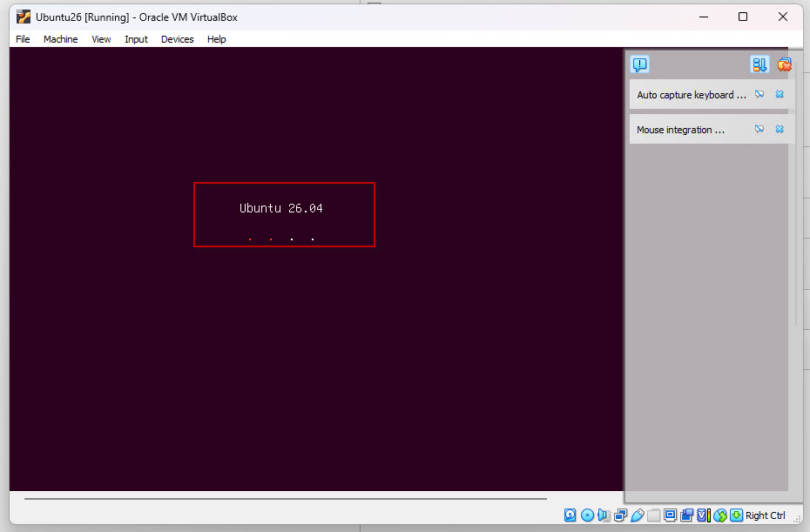Image resolution: width=810 pixels, height=532 pixels.
Task: Click the optical disc status icon
Action: click(x=587, y=515)
